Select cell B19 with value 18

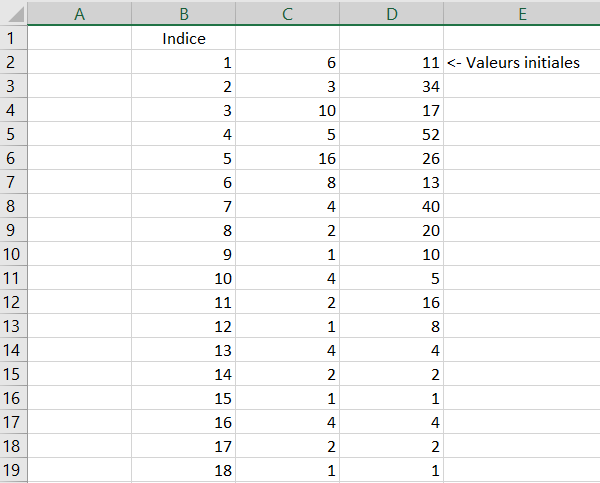(x=184, y=470)
